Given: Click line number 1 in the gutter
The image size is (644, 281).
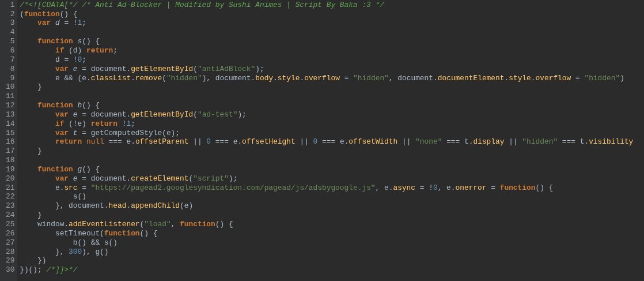Looking at the screenshot, I should (x=13, y=5).
